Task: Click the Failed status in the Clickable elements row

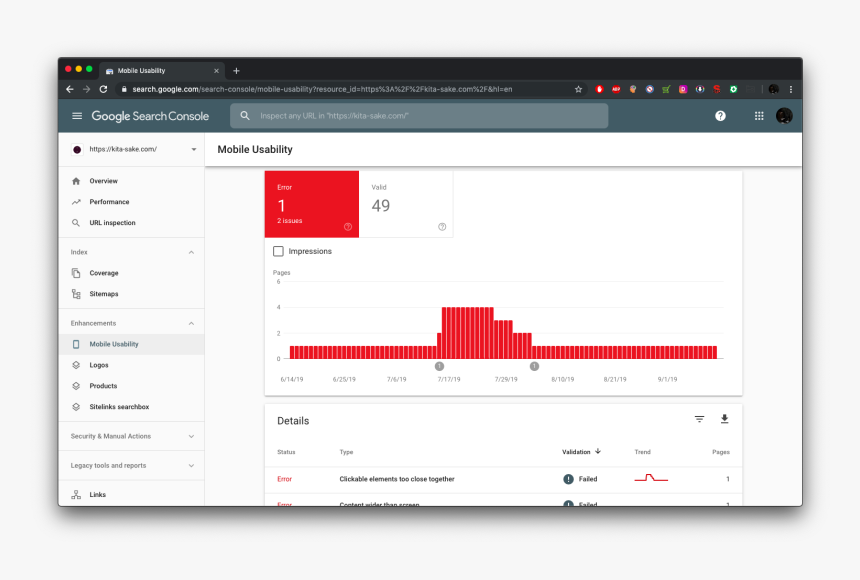Action: pyautogui.click(x=580, y=479)
